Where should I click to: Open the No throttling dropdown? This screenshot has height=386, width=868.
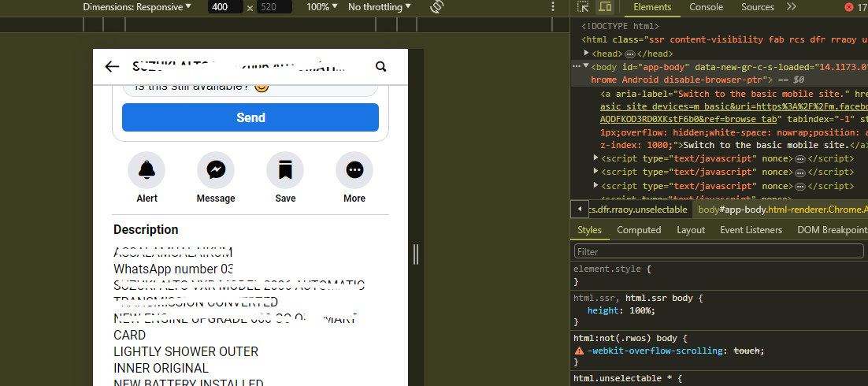coord(379,7)
